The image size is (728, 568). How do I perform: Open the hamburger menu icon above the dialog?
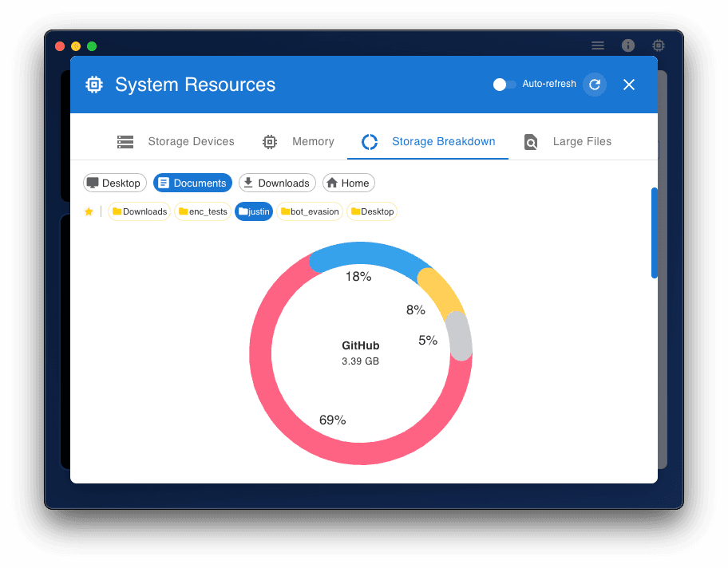(598, 45)
